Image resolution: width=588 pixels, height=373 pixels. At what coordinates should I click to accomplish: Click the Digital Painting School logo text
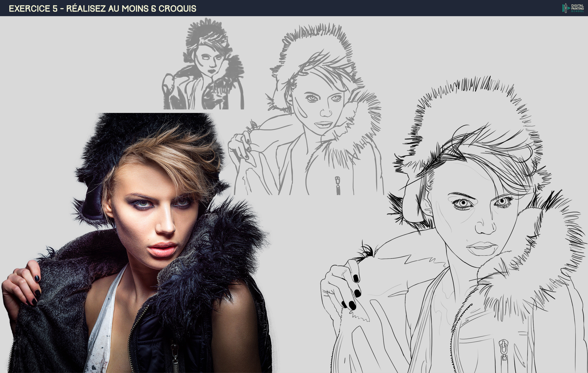577,8
